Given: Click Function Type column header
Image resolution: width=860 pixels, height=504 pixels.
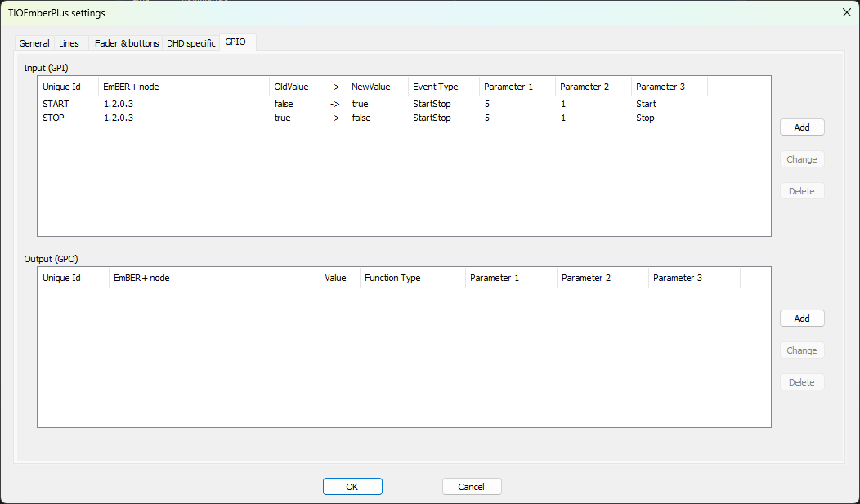Looking at the screenshot, I should (x=413, y=278).
